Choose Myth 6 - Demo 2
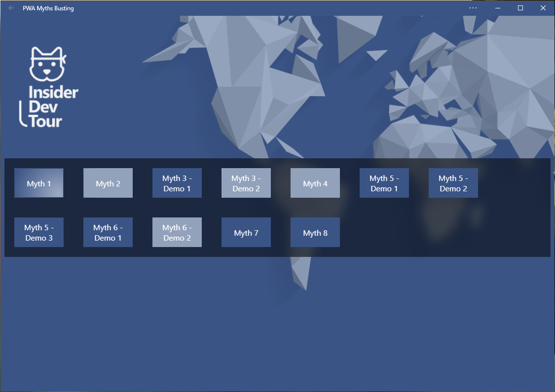 pos(177,232)
